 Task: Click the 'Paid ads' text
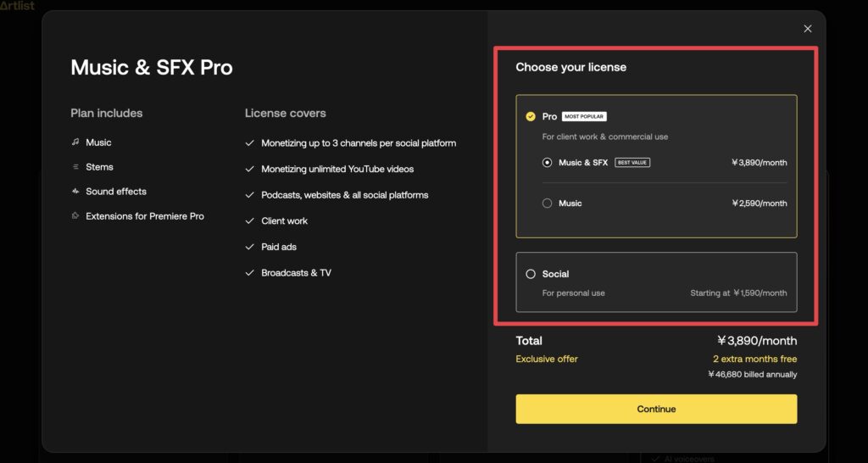click(x=279, y=247)
